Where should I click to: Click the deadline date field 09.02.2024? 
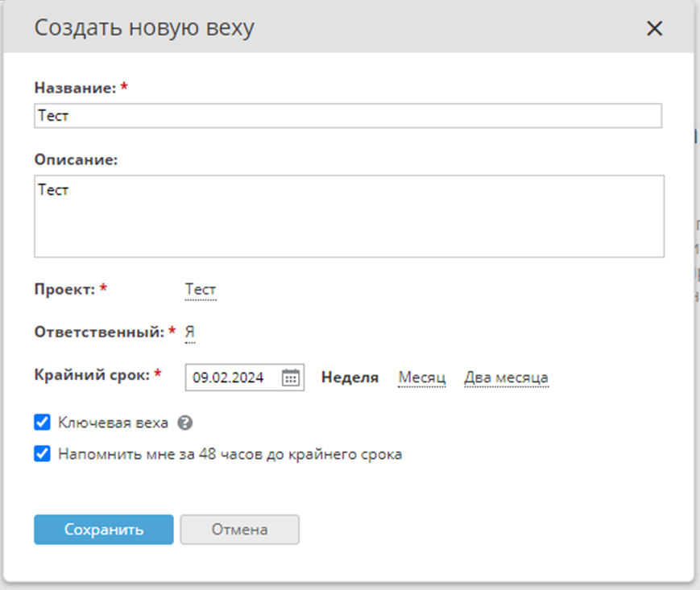[x=234, y=378]
